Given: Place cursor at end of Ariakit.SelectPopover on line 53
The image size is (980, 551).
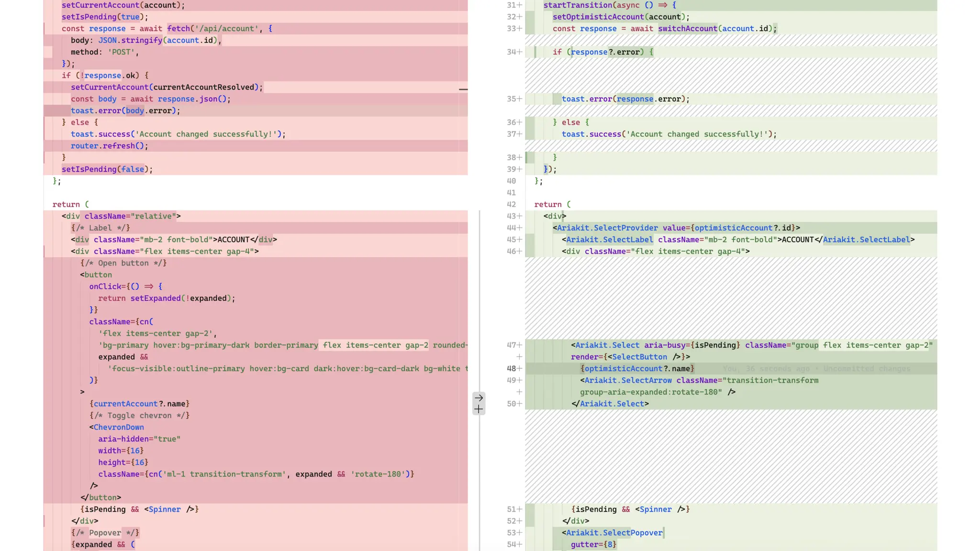Looking at the screenshot, I should click(663, 533).
